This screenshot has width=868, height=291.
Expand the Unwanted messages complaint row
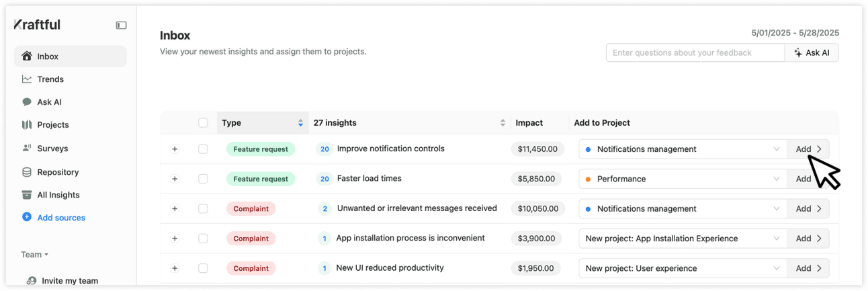point(175,209)
